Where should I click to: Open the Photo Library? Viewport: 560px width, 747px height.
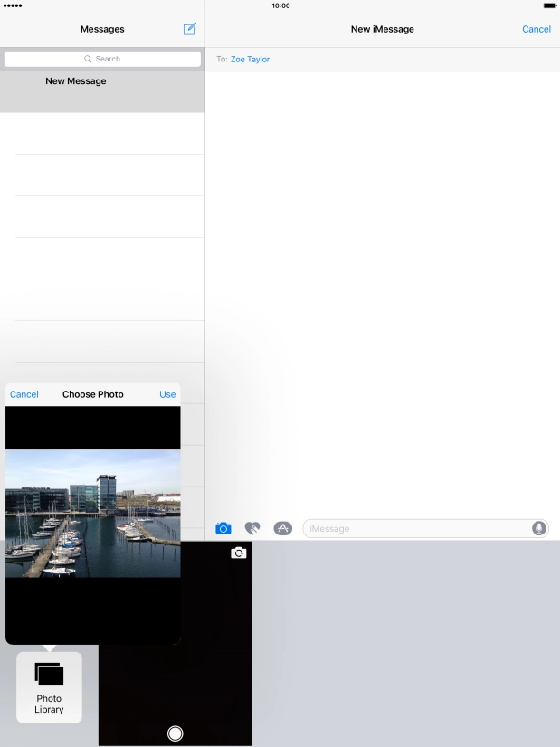click(x=49, y=688)
